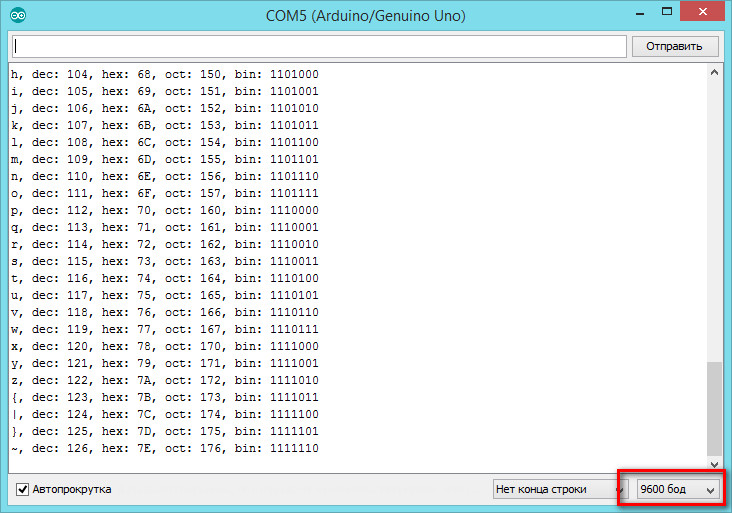Click the scrollbar down arrow
The height and width of the screenshot is (513, 732).
[714, 464]
